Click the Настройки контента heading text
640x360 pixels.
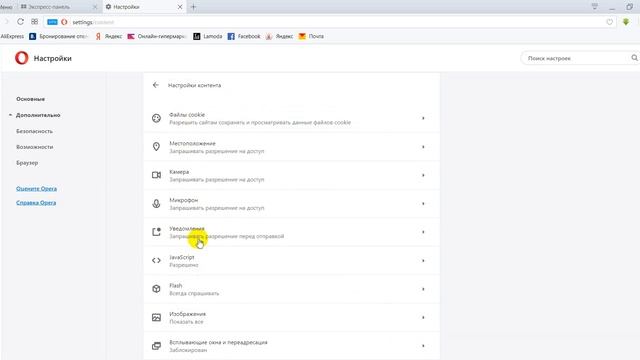tap(194, 85)
